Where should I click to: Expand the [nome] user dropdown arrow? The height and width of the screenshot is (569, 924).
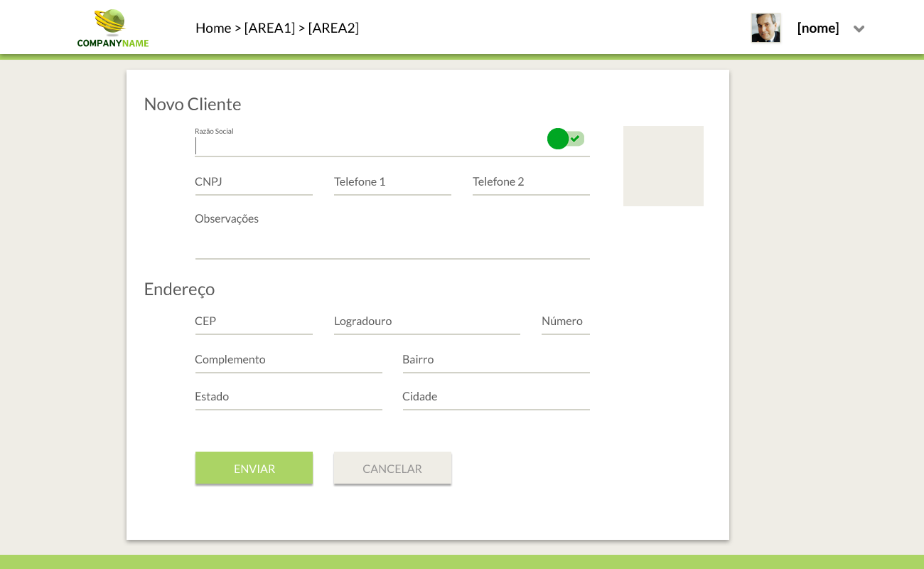[859, 29]
